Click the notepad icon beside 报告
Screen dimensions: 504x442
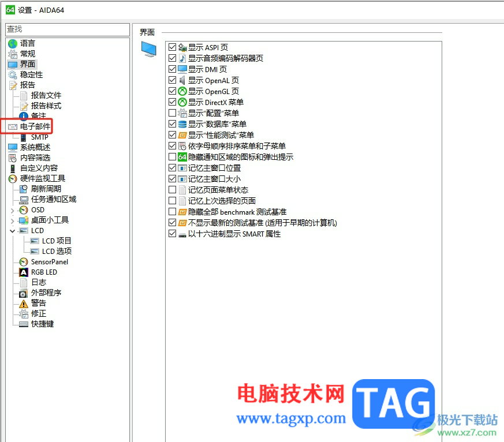(x=13, y=85)
